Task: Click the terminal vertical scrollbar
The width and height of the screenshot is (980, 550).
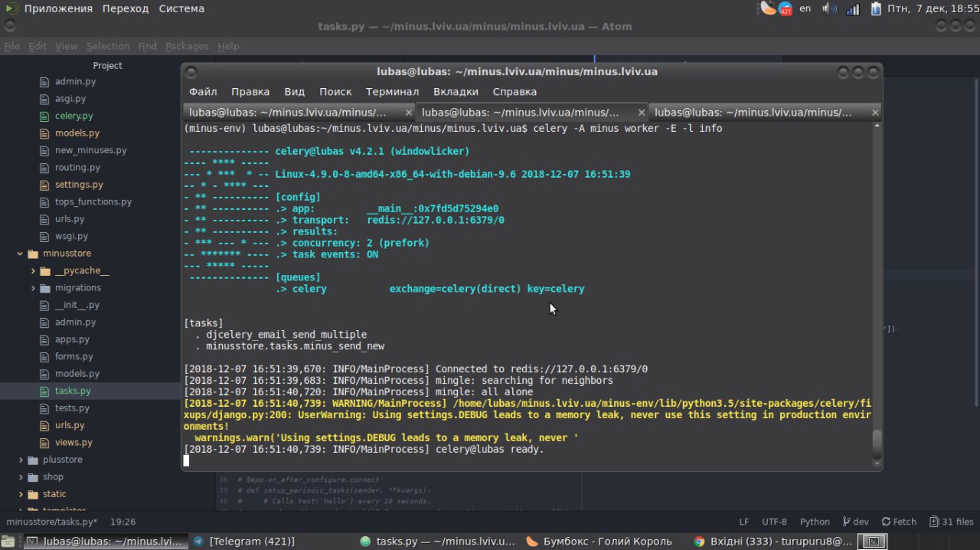Action: (x=877, y=443)
